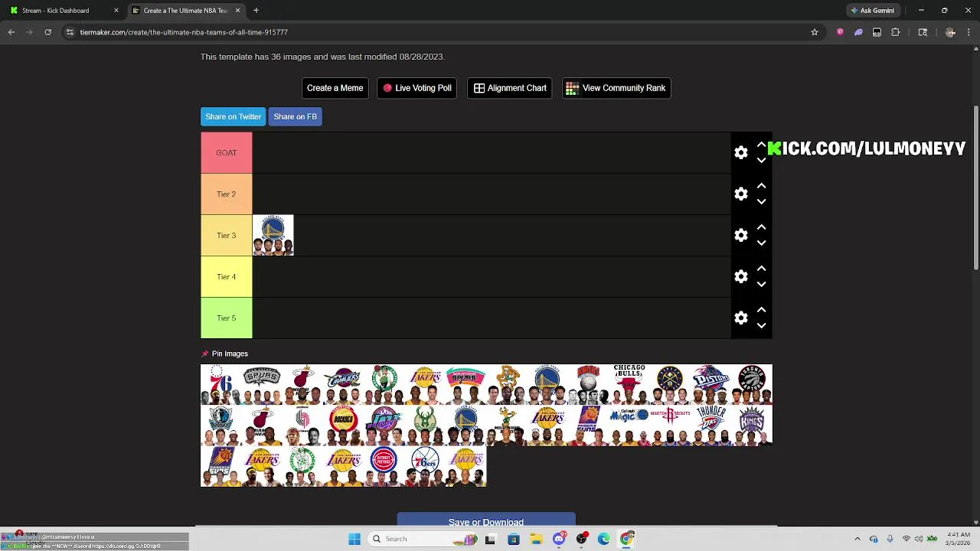The image size is (980, 551).
Task: Click Share on FB
Action: 295,116
